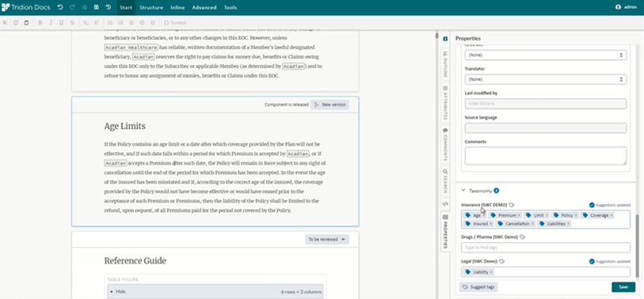The height and width of the screenshot is (299, 644).
Task: Open the source code view icon
Action: click(x=445, y=204)
